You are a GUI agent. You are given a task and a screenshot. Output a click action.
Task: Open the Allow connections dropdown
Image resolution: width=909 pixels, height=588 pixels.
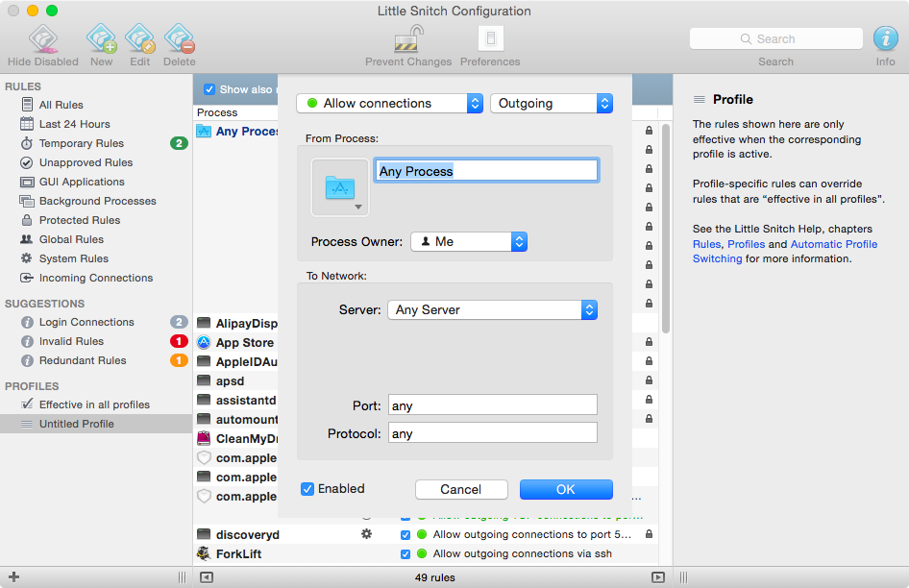(389, 103)
